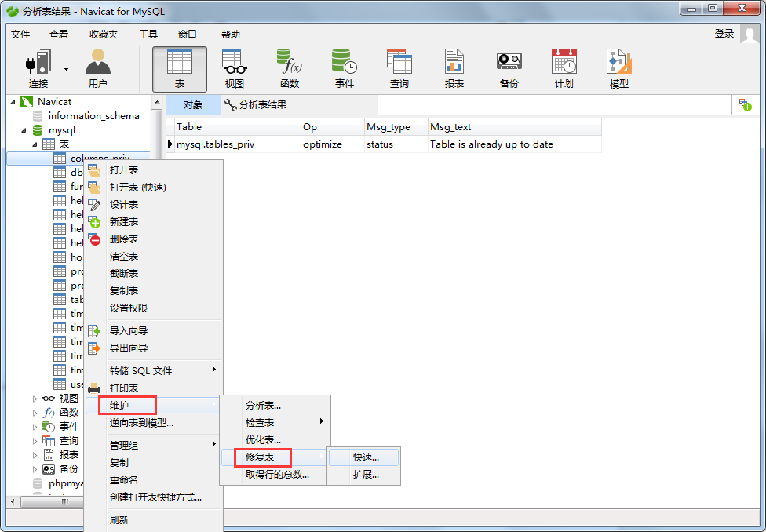766x532 pixels.
Task: Click the 登录 login link
Action: (724, 34)
